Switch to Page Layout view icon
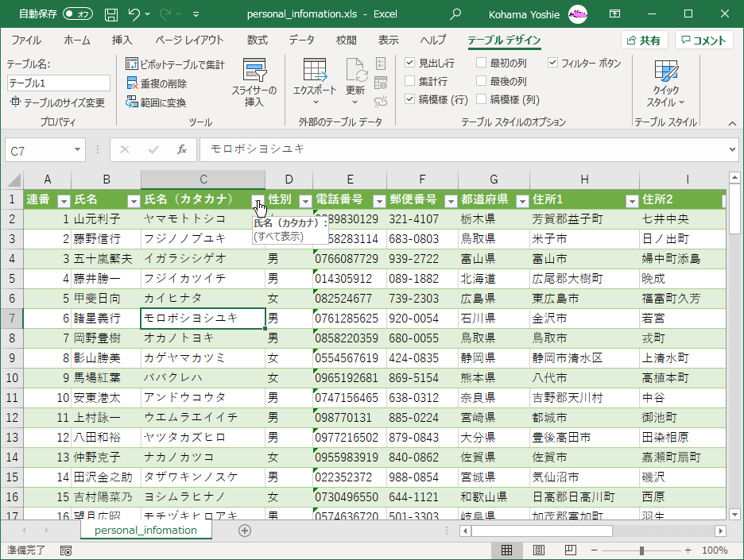 tap(538, 550)
